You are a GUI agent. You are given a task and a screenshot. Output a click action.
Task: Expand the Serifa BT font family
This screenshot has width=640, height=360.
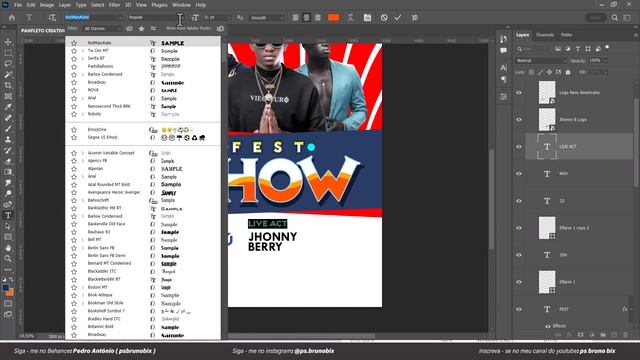pyautogui.click(x=83, y=58)
